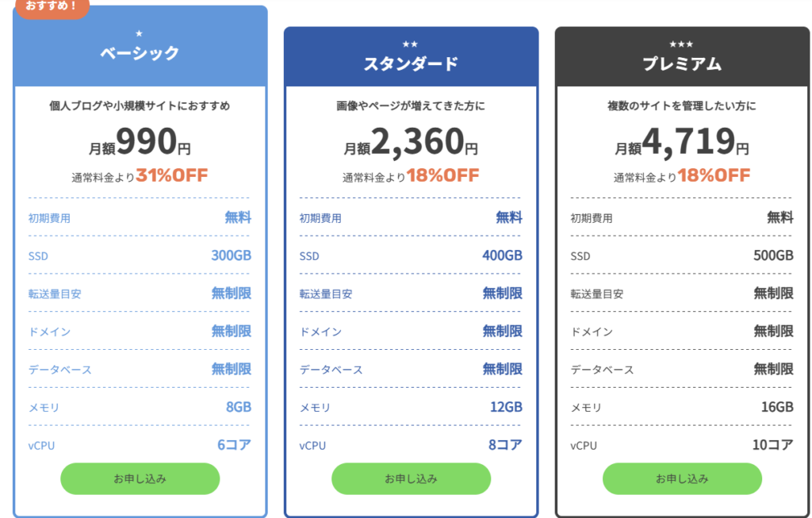
Task: Click the スタンダード plan お申し込み button
Action: (x=411, y=478)
